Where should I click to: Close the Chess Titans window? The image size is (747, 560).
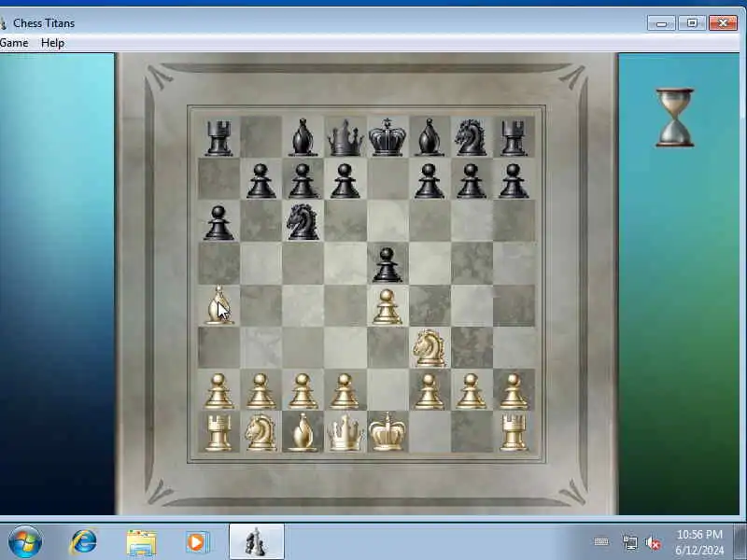point(723,22)
